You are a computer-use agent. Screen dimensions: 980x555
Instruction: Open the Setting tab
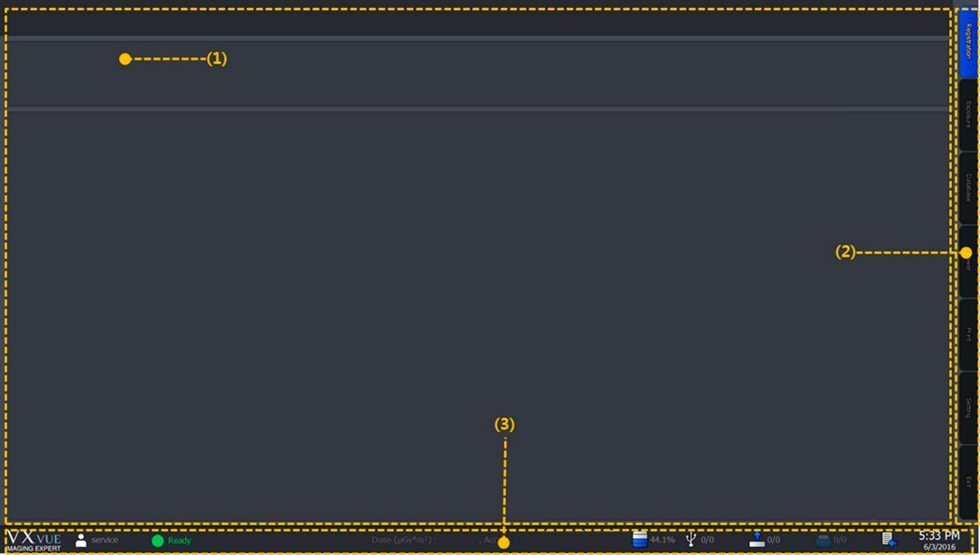click(968, 408)
